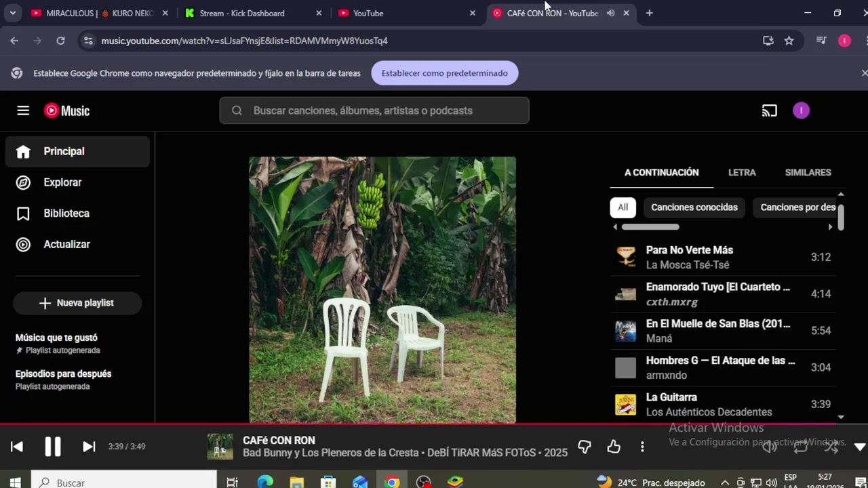Screen dimensions: 868x488
Task: Go to Principal home section
Action: pos(77,151)
